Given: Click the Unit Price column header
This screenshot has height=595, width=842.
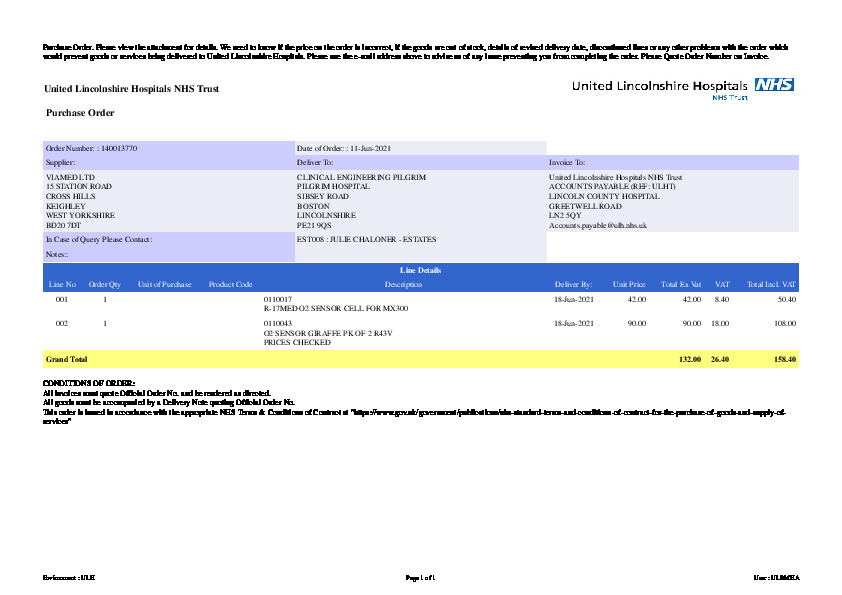Looking at the screenshot, I should pyautogui.click(x=629, y=285).
